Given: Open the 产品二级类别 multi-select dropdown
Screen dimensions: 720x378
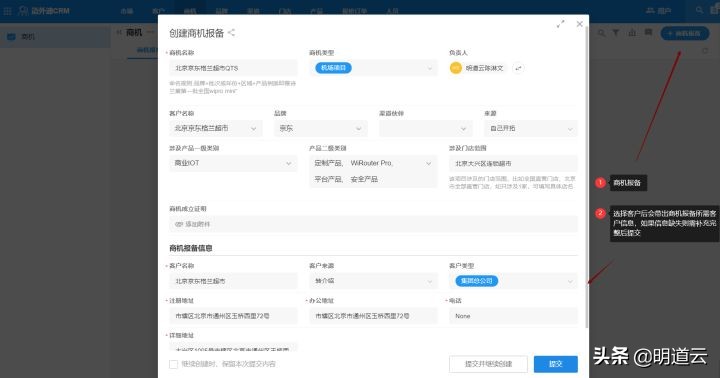Looking at the screenshot, I should click(373, 171).
